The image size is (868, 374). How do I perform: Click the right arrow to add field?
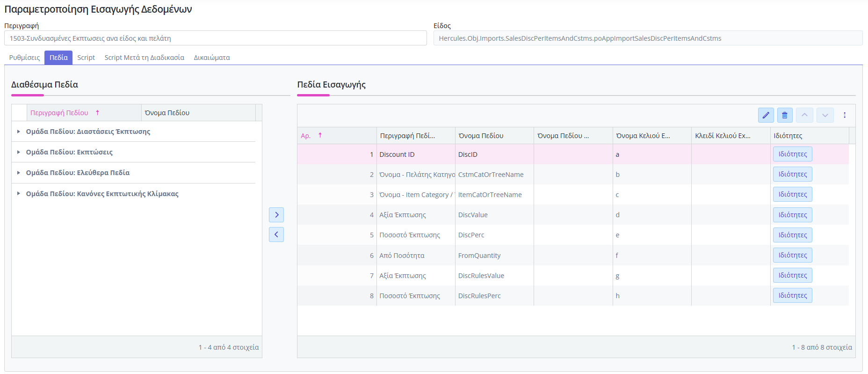(x=276, y=215)
